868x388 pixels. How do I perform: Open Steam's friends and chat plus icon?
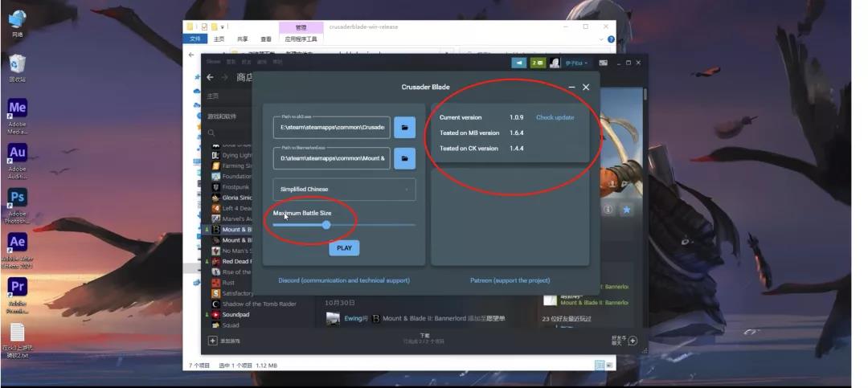coord(633,341)
